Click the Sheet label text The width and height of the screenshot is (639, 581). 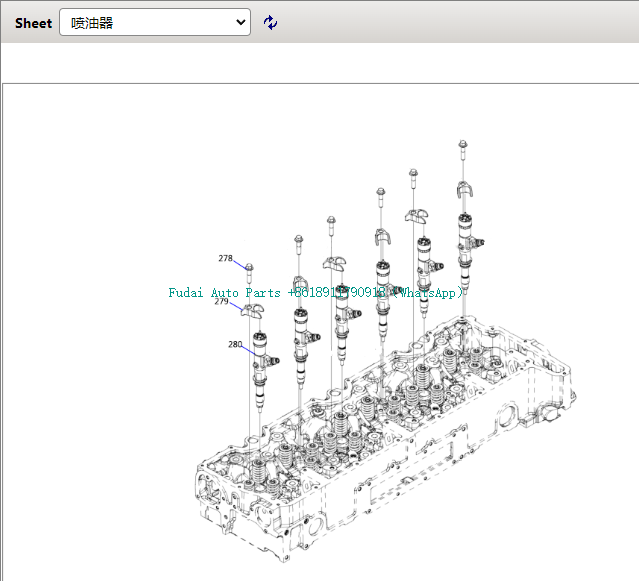click(x=33, y=23)
